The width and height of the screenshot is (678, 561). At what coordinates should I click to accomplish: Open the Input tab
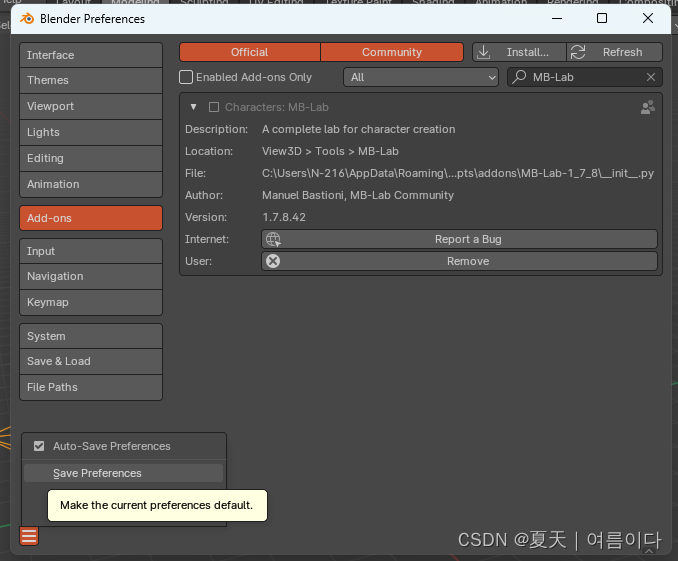tap(91, 251)
